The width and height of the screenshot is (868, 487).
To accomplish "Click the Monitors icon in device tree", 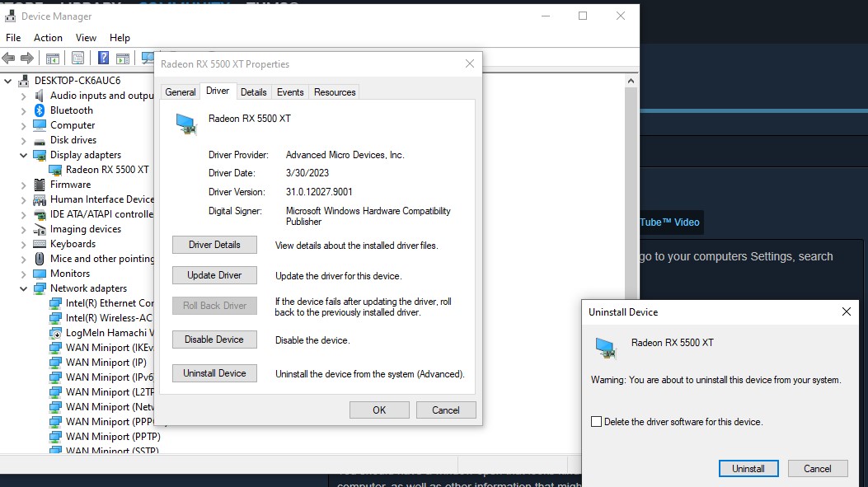I will [x=40, y=274].
